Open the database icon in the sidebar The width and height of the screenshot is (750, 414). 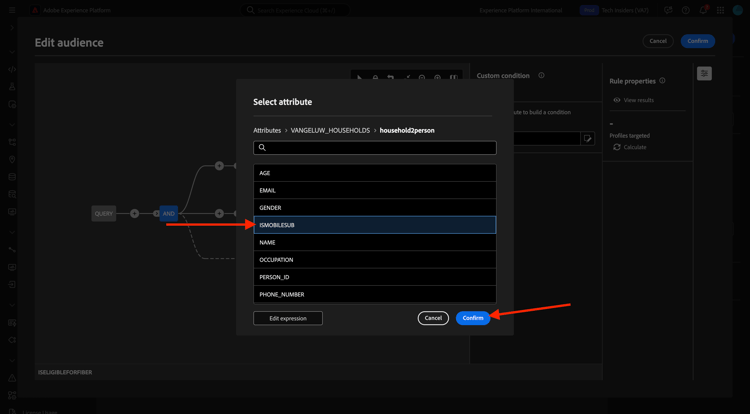point(12,177)
